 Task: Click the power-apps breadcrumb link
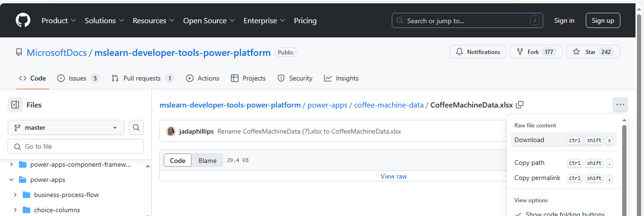pyautogui.click(x=327, y=105)
